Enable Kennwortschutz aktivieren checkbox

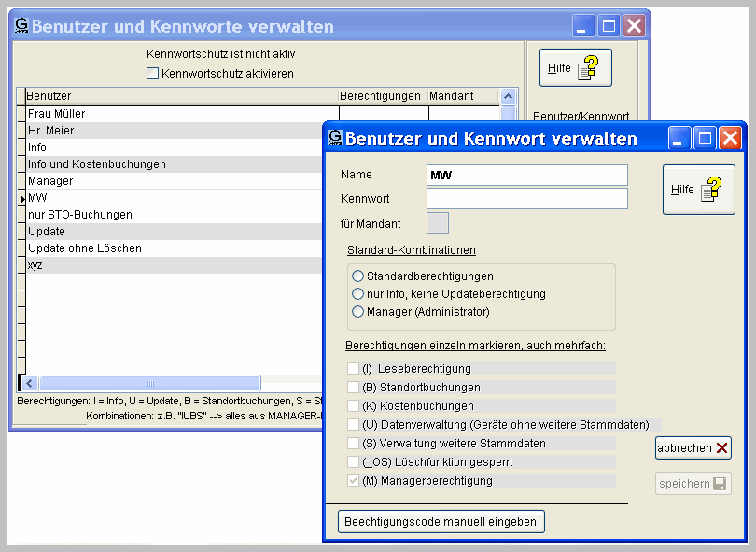pyautogui.click(x=153, y=73)
